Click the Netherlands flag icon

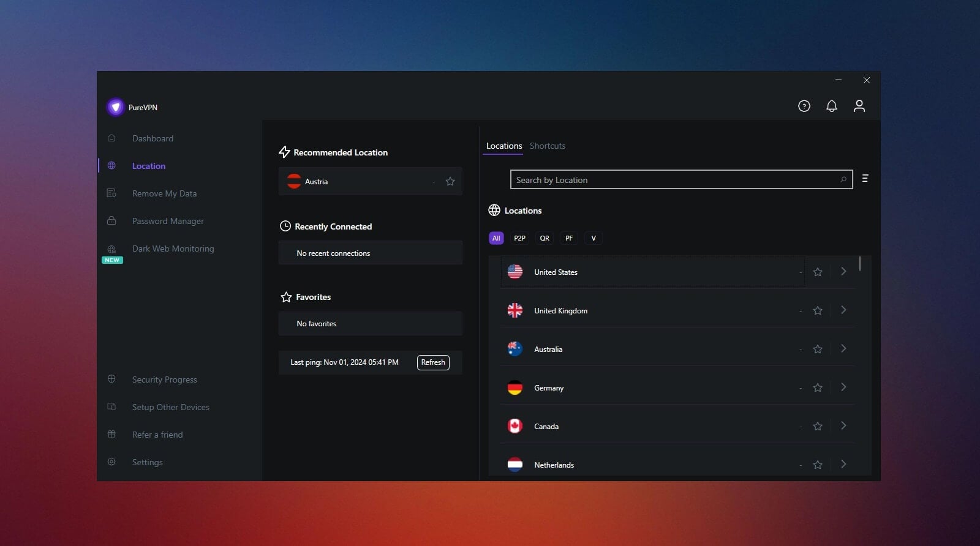(515, 465)
